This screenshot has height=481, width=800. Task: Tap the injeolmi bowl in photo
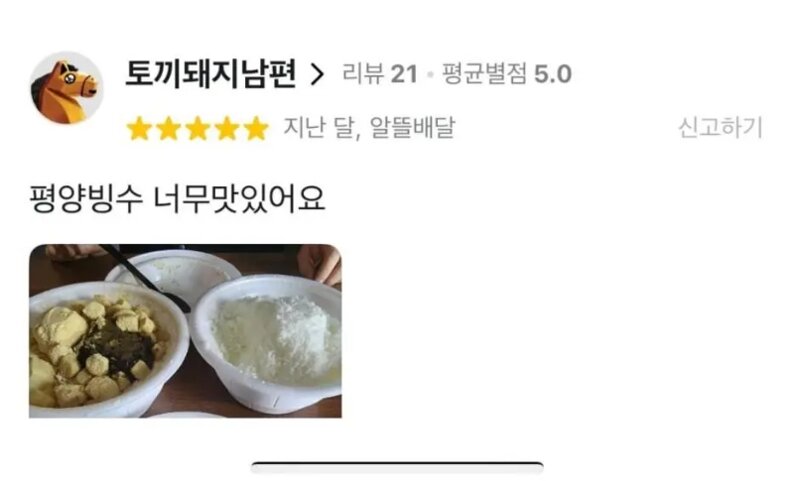tap(105, 349)
